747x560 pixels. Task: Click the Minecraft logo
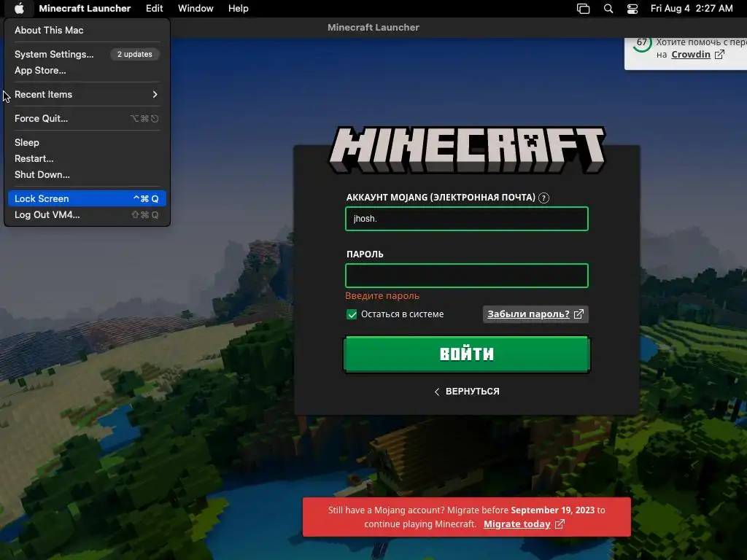[467, 149]
